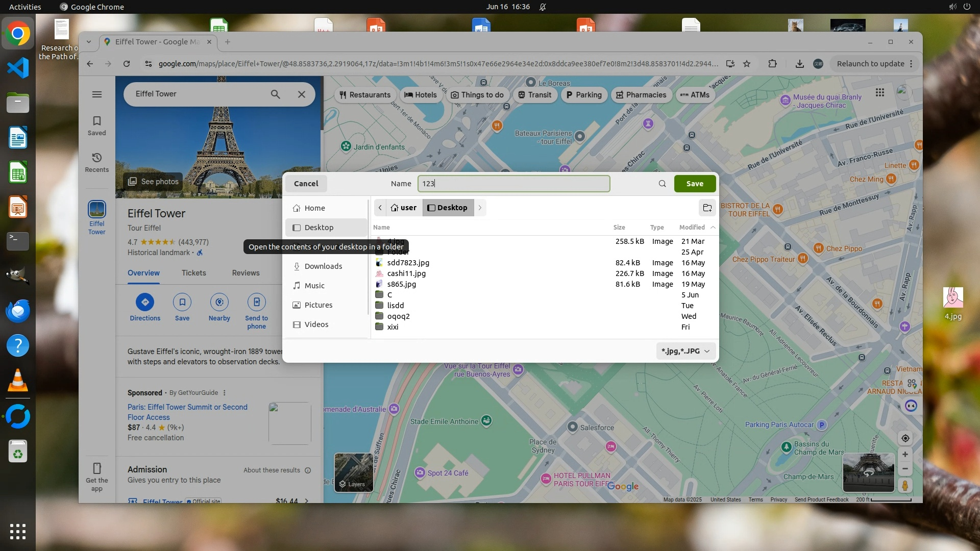Open Google apps grid on the map
Screen dimensions: 980x551
point(879,92)
